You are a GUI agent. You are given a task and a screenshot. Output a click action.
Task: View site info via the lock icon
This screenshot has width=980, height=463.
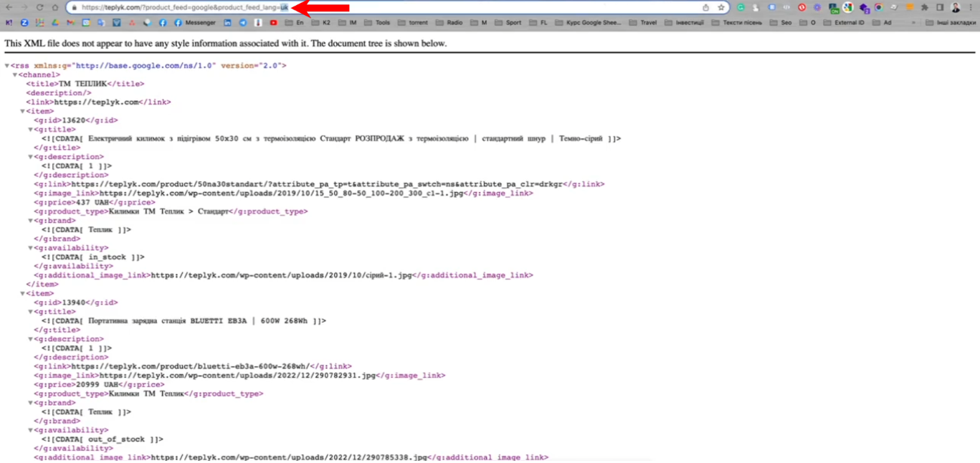tap(74, 8)
